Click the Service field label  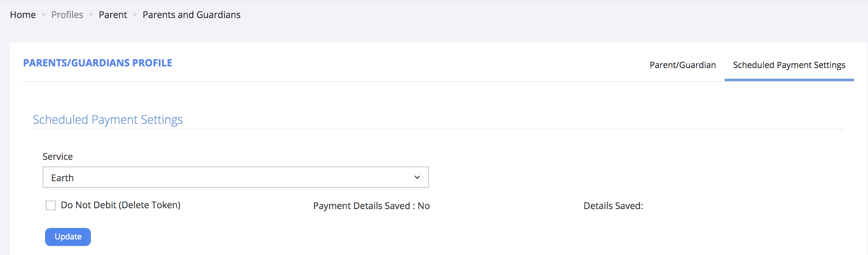pyautogui.click(x=57, y=156)
